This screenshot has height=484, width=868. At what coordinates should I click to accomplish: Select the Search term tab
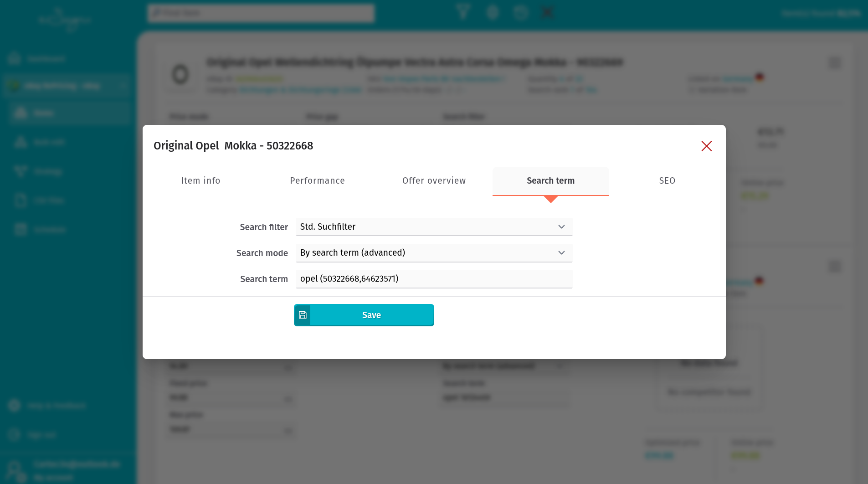(x=550, y=181)
